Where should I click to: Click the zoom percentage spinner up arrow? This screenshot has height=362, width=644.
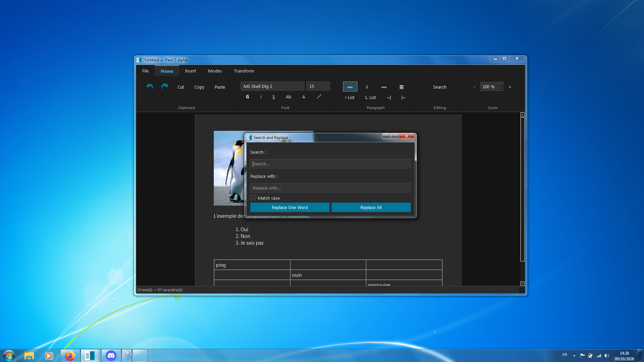tap(501, 85)
